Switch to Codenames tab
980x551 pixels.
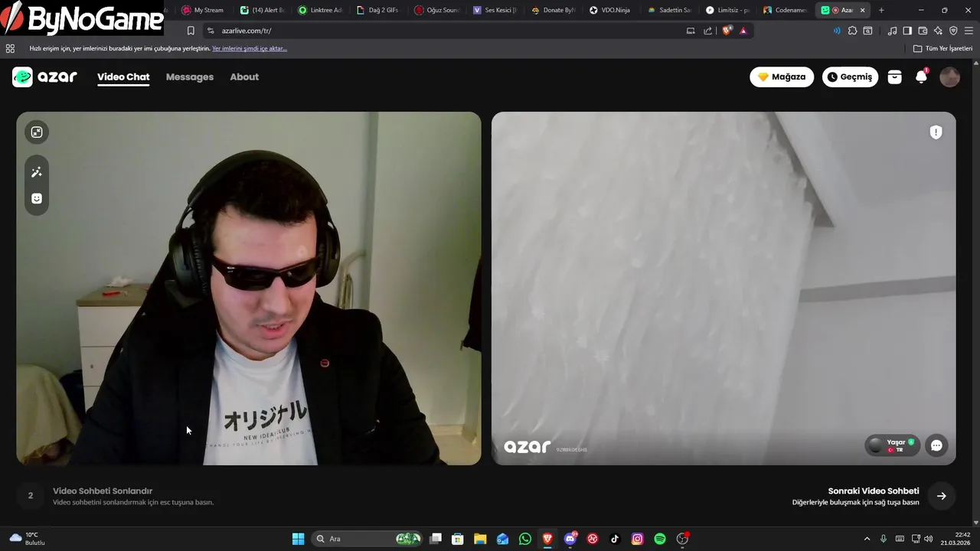click(x=785, y=10)
